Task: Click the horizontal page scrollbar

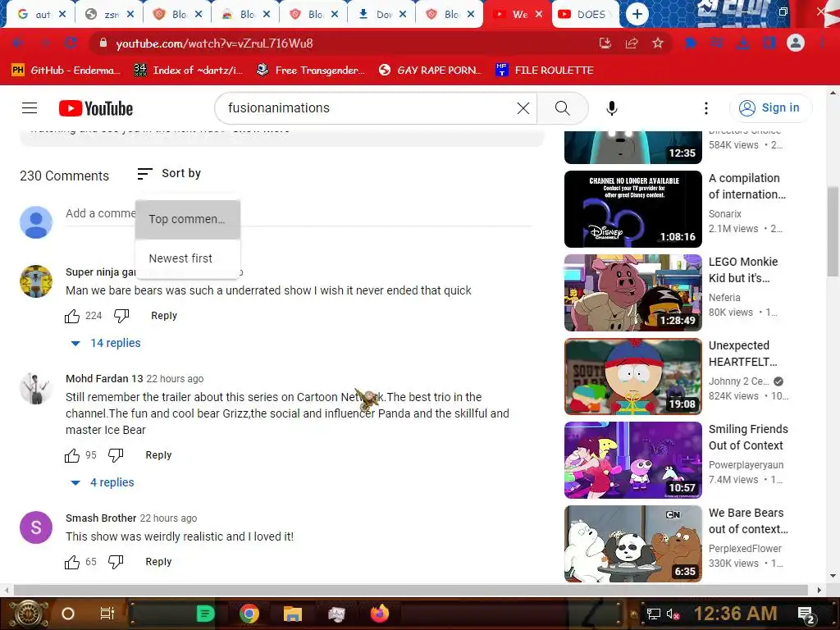Action: point(410,590)
